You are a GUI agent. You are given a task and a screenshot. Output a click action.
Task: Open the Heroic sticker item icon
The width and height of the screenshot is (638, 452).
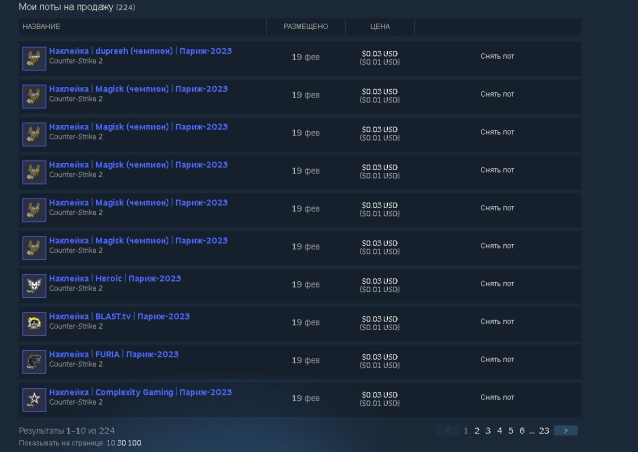(34, 286)
